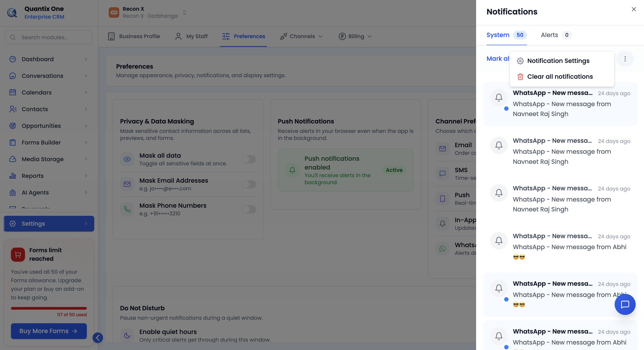The width and height of the screenshot is (644, 350).
Task: Click the SMS channel message icon
Action: point(443,174)
